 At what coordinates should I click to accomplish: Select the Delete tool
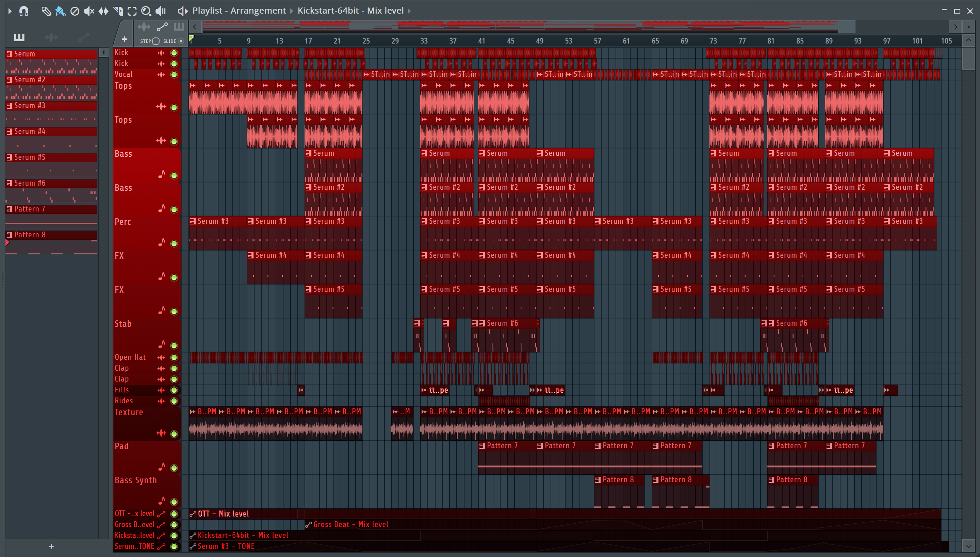pyautogui.click(x=75, y=11)
